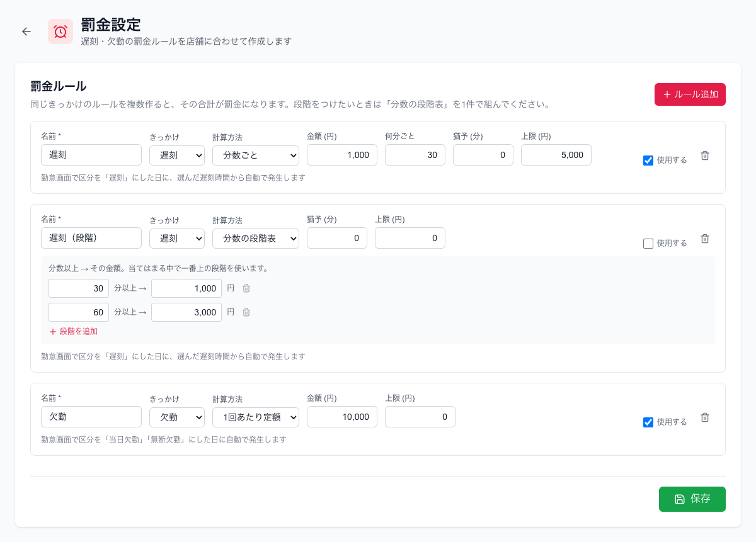756x542 pixels.
Task: Open きっかけ dropdown of the 遅刻（段階） rule
Action: [177, 238]
